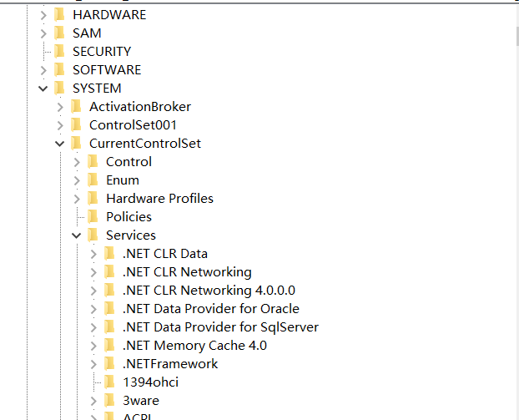
Task: Expand the .NET CLR Data key
Action: [93, 254]
